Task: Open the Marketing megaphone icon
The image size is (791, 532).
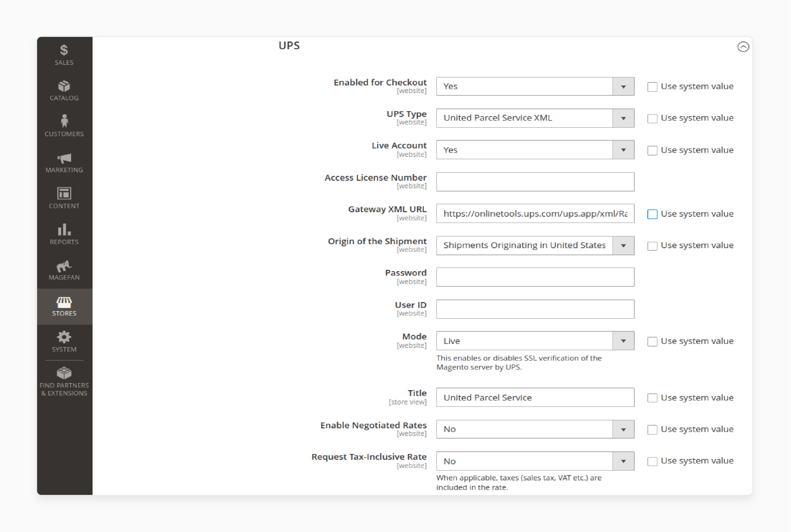Action: click(64, 158)
